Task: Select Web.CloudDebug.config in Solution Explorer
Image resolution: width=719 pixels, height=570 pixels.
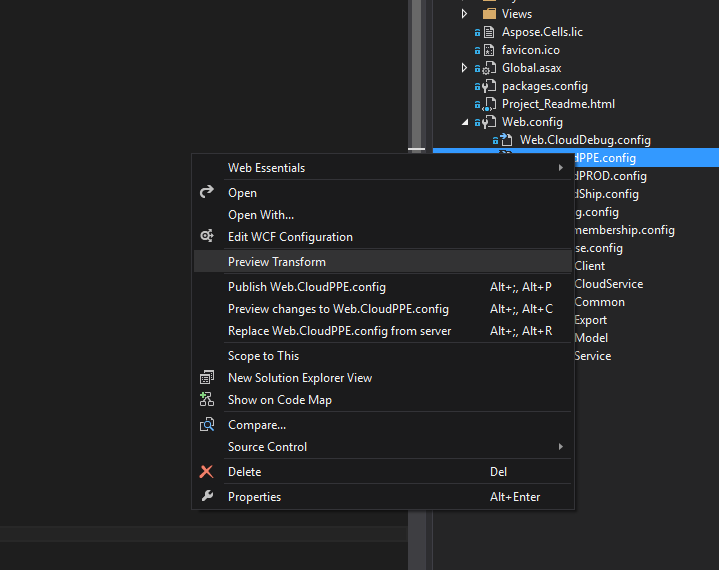Action: (585, 140)
